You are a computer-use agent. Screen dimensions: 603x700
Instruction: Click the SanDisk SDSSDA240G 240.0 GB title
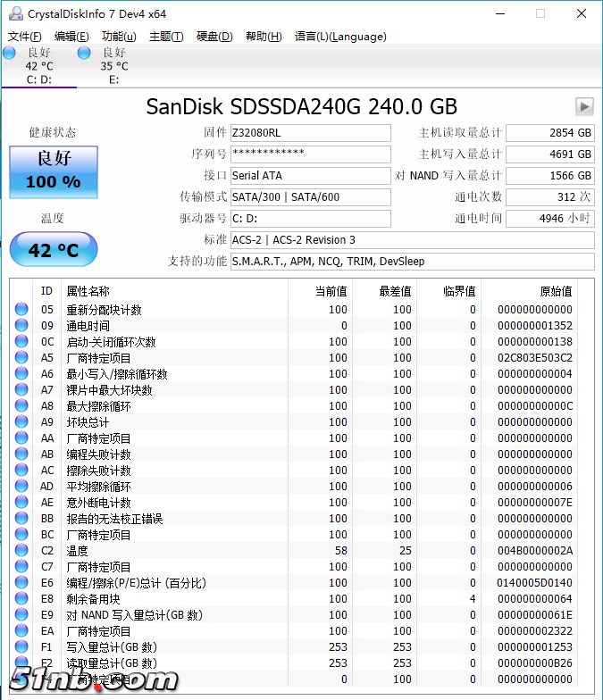pyautogui.click(x=302, y=107)
